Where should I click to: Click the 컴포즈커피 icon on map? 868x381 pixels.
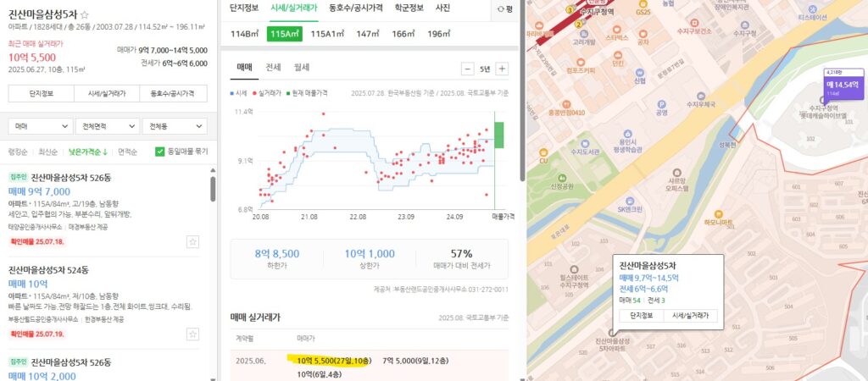(580, 62)
